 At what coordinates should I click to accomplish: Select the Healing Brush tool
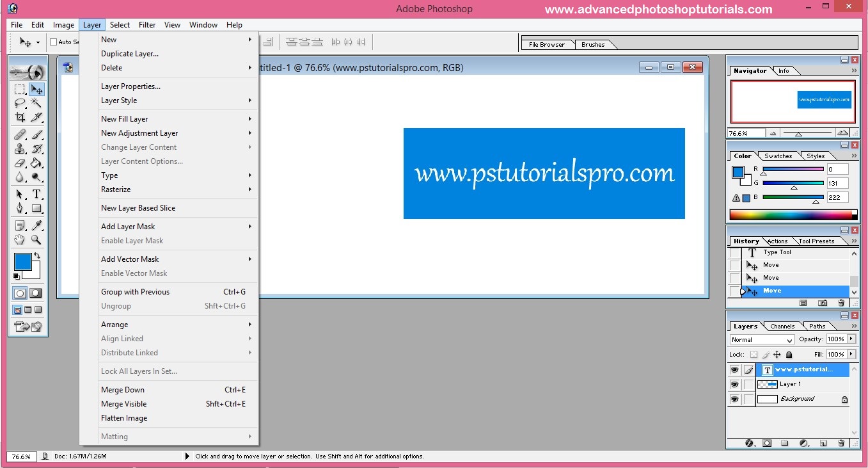point(20,135)
